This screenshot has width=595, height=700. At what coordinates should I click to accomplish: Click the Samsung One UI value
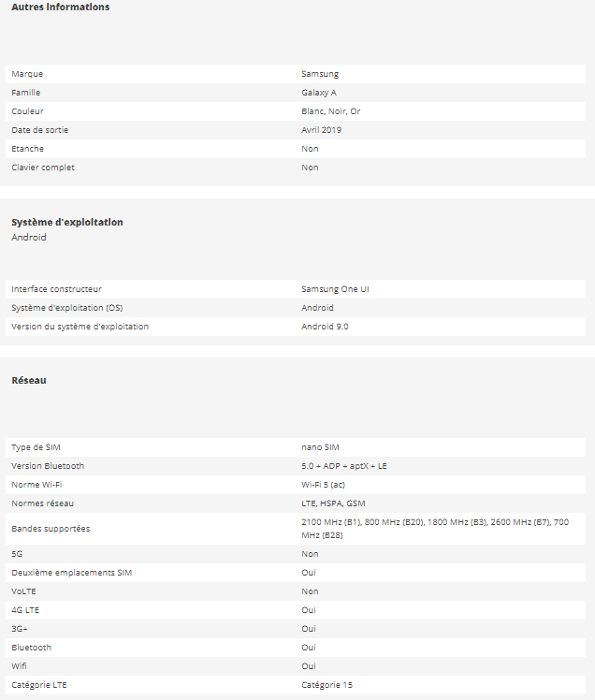(x=335, y=289)
